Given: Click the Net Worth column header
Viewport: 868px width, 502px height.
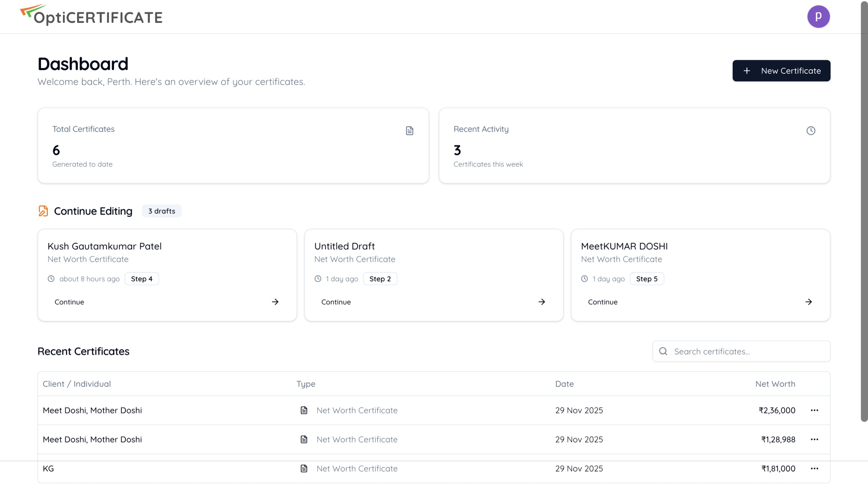Looking at the screenshot, I should 775,384.
